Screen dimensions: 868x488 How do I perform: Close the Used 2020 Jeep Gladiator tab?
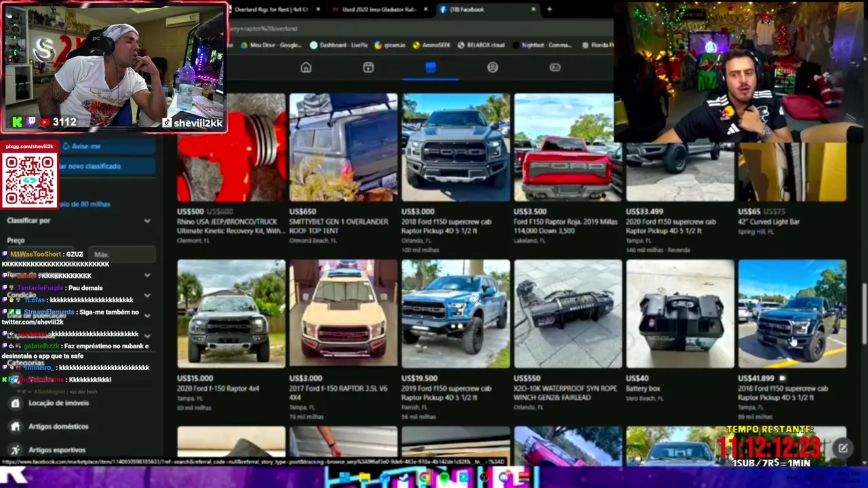pyautogui.click(x=426, y=9)
